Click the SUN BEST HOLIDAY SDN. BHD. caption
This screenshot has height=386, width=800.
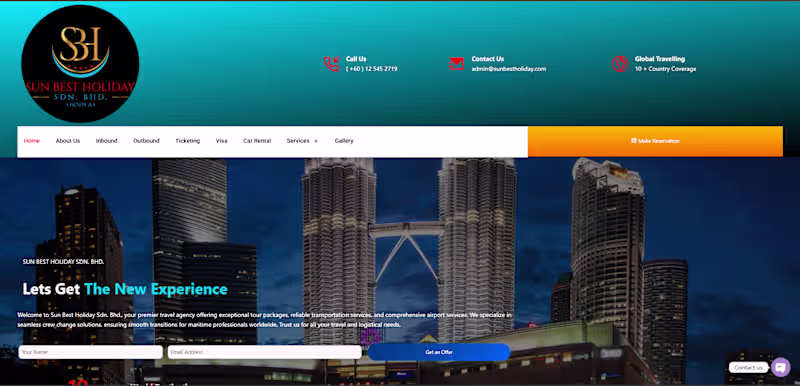click(63, 262)
